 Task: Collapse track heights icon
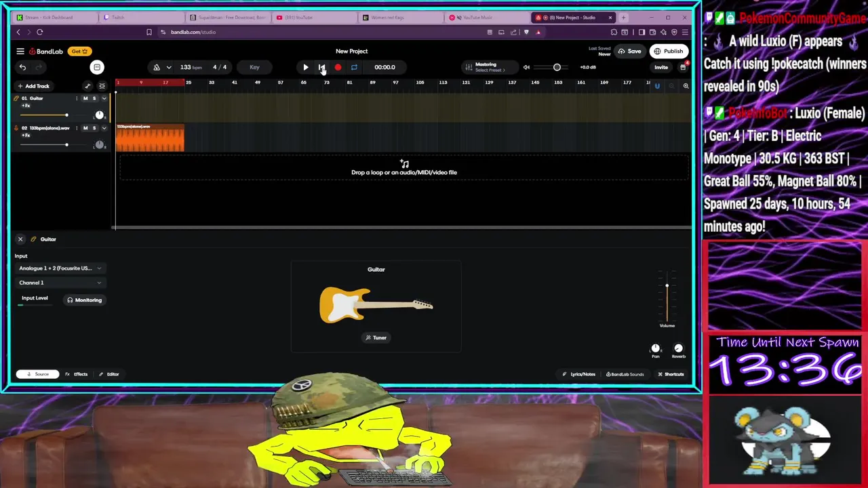point(102,86)
